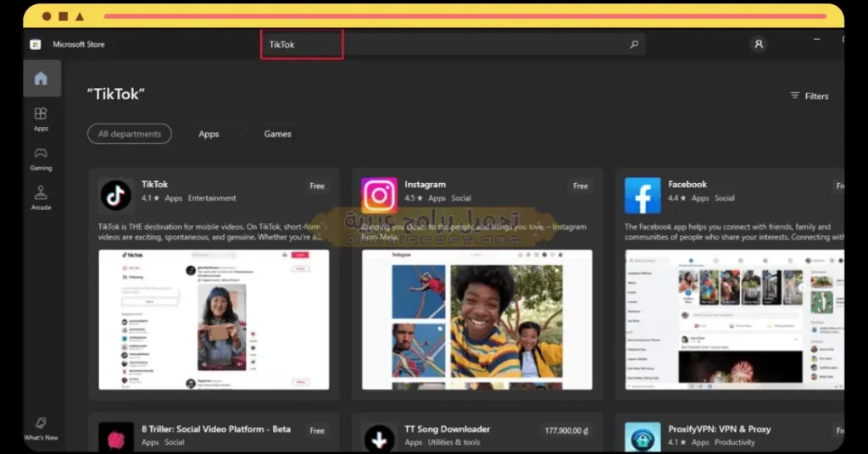The image size is (868, 454).
Task: Select the Apps department filter
Action: 209,134
